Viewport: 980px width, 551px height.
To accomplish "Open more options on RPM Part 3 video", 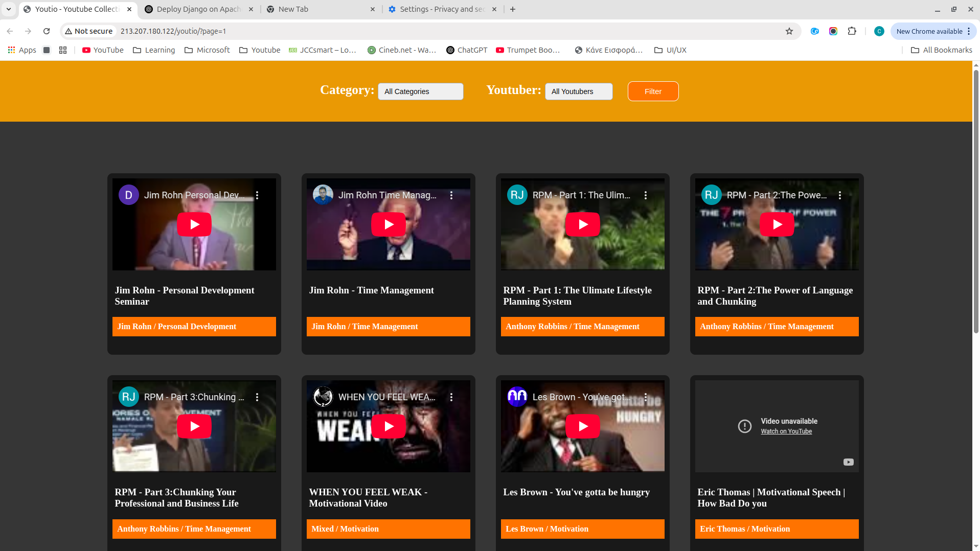I will click(x=257, y=397).
